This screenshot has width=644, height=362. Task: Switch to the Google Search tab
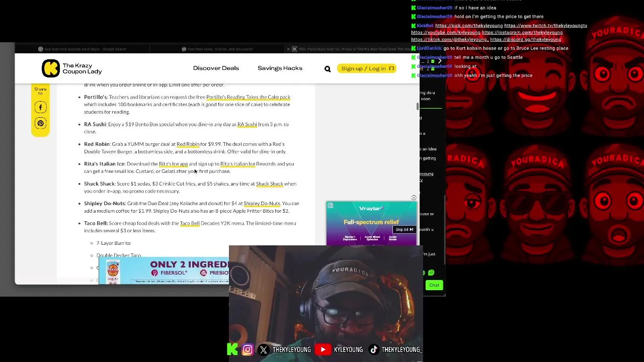click(83, 49)
